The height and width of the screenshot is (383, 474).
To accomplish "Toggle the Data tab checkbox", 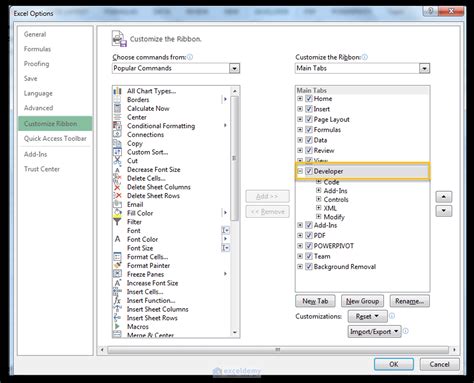I will pos(309,140).
